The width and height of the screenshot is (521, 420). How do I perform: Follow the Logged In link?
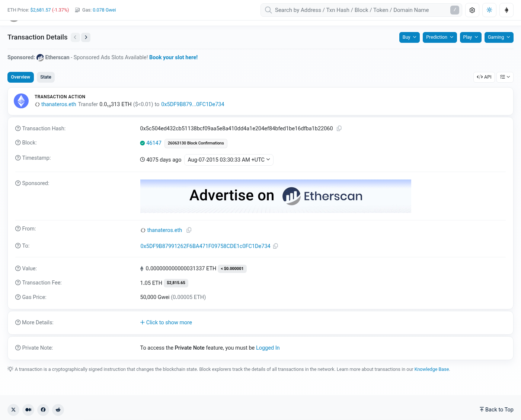pos(268,348)
